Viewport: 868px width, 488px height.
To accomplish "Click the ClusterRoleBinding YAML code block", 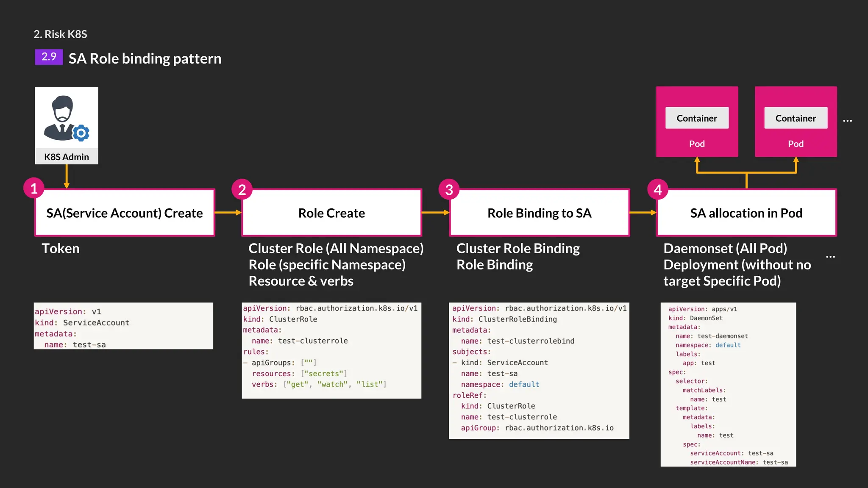I will tap(539, 370).
